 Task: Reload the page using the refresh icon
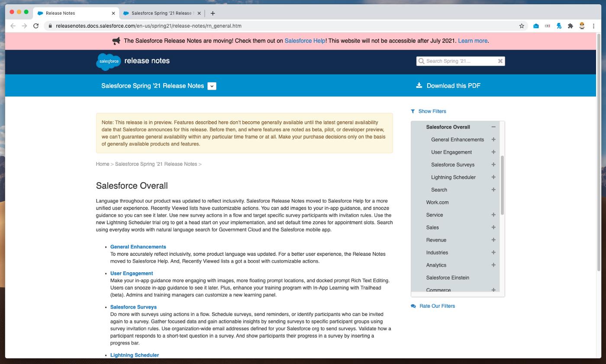(x=36, y=26)
